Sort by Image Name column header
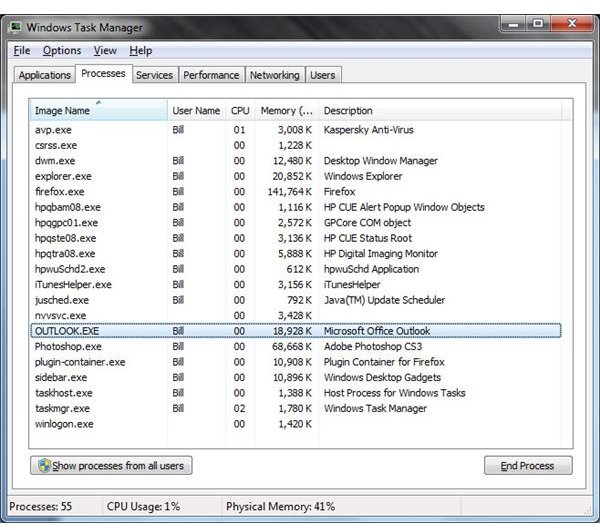Image resolution: width=600 pixels, height=530 pixels. (x=98, y=111)
